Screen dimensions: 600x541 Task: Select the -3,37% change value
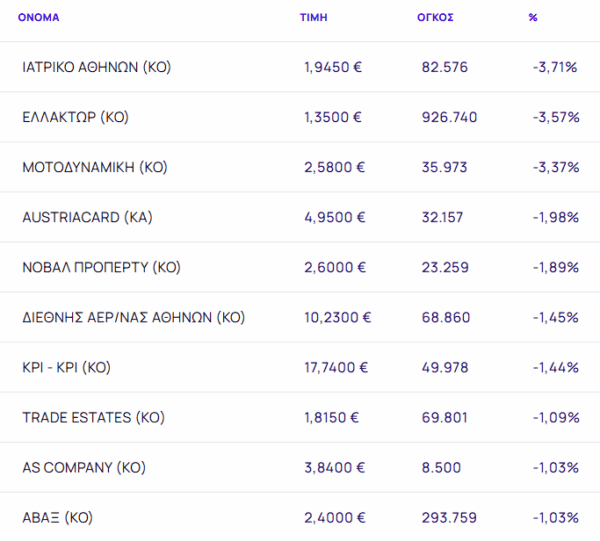point(556,167)
